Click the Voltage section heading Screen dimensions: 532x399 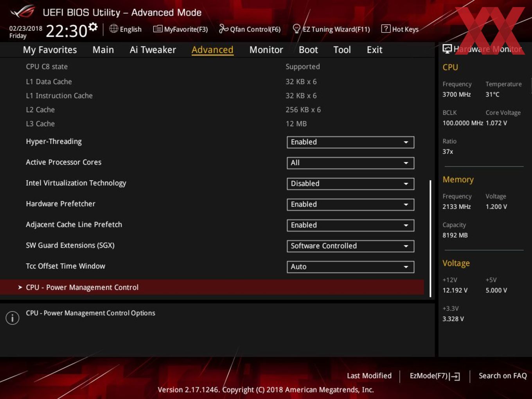456,263
